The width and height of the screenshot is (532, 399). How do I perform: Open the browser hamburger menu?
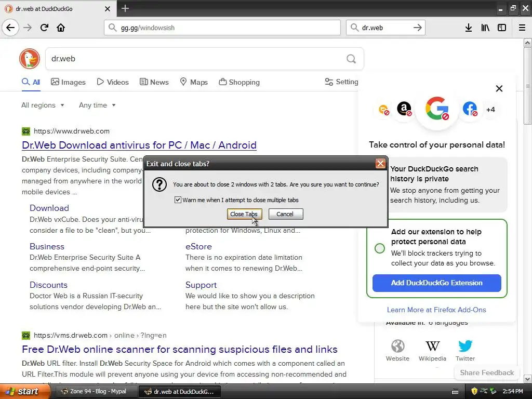click(522, 28)
